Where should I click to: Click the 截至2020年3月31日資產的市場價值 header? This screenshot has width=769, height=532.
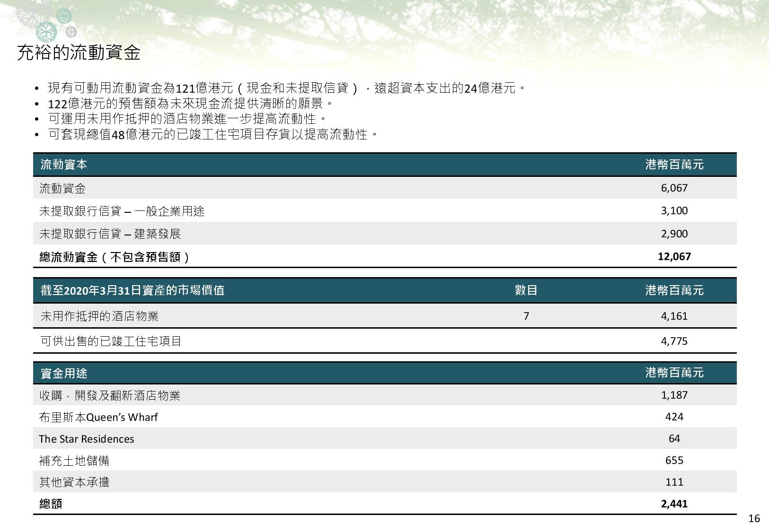pyautogui.click(x=133, y=290)
